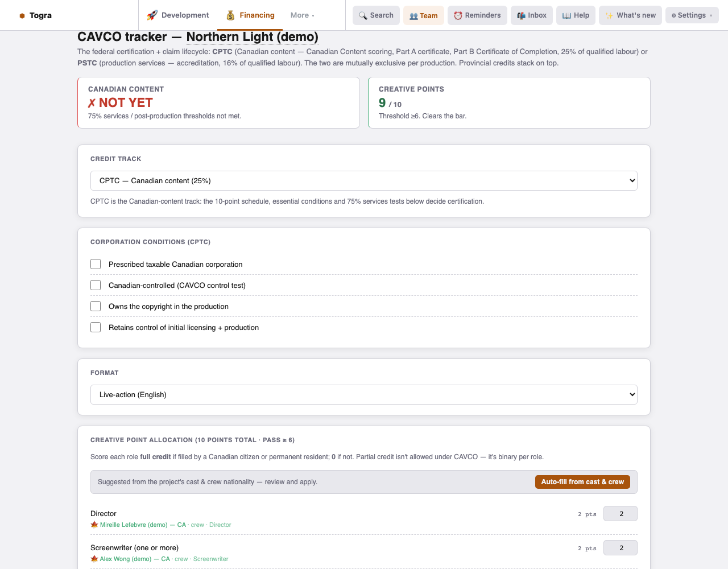Click the red X icon beside NOT YET
The height and width of the screenshot is (569, 728).
point(92,103)
